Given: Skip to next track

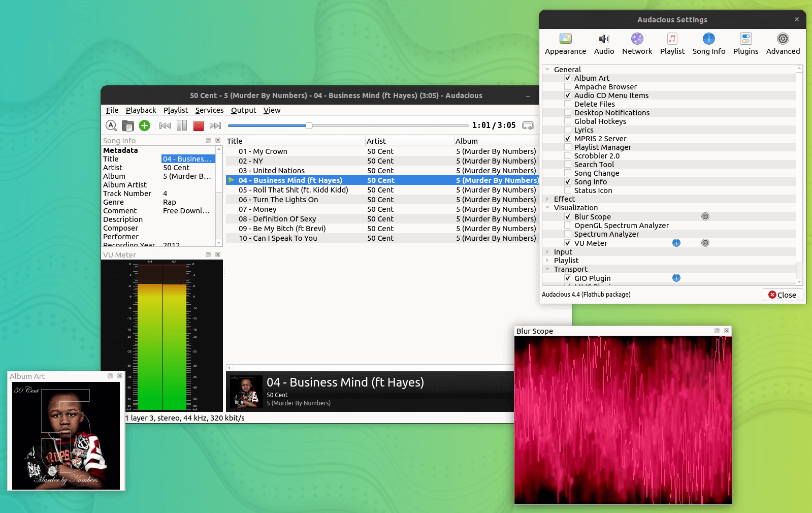Looking at the screenshot, I should [x=215, y=125].
